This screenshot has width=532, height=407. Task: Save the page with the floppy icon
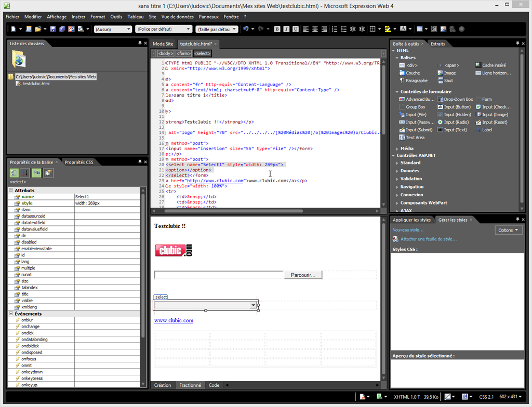(53, 29)
